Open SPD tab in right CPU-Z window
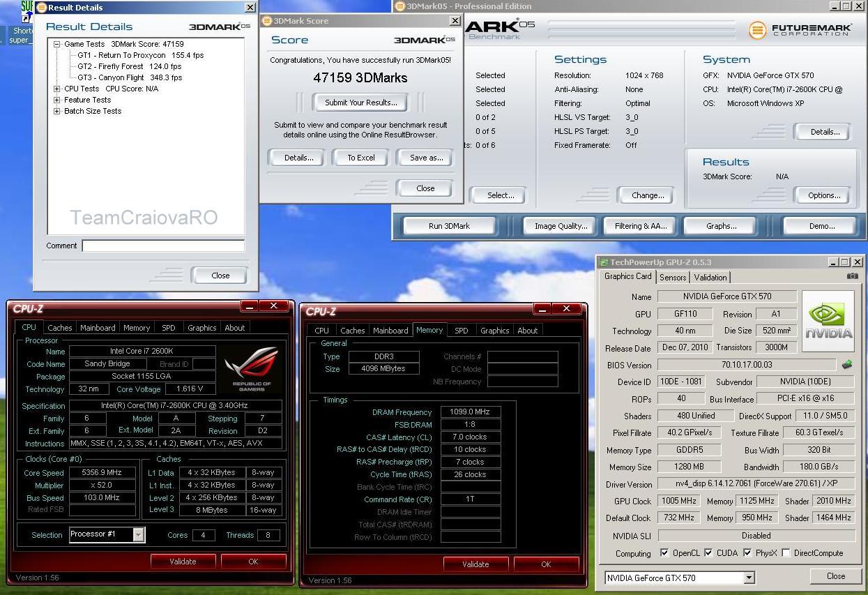Screen dimensions: 868x595 [x=462, y=331]
